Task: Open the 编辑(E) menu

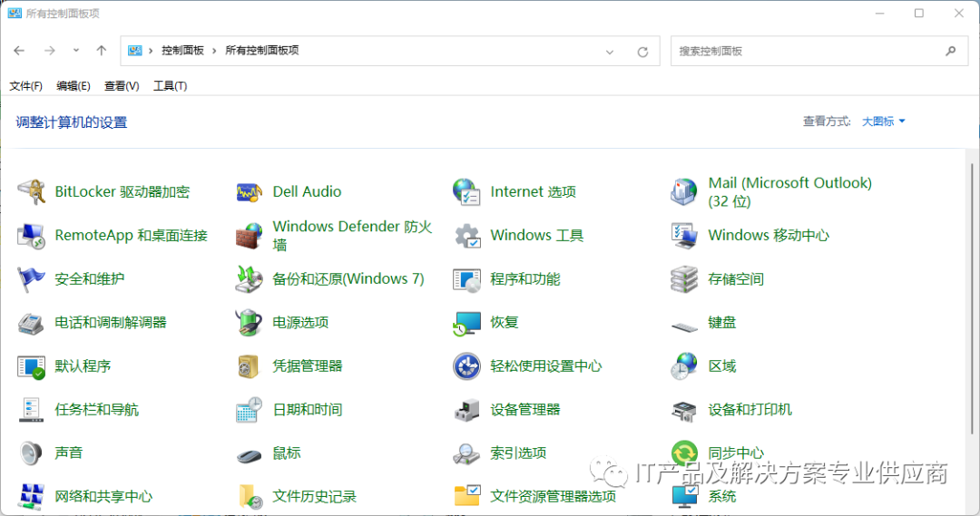Action: (73, 86)
